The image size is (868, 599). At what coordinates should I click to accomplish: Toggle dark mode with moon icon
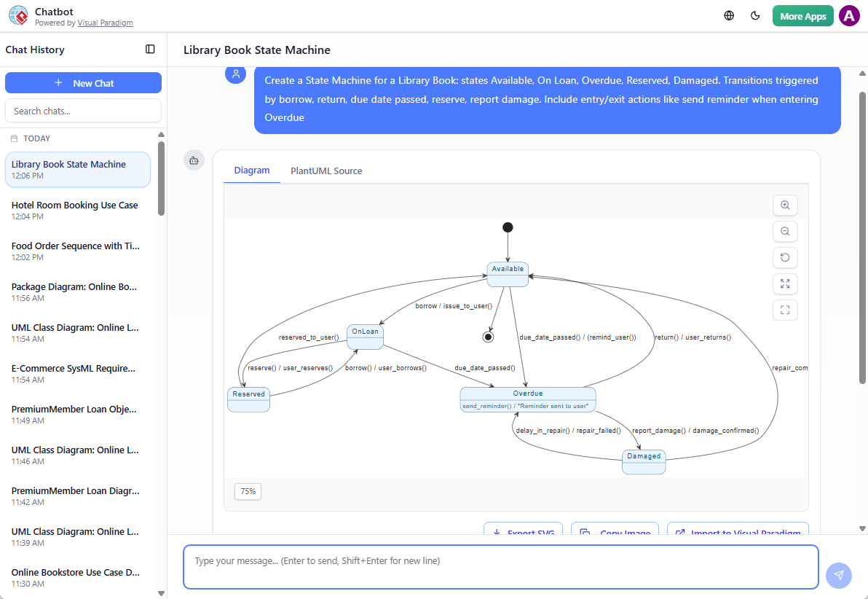pos(755,16)
